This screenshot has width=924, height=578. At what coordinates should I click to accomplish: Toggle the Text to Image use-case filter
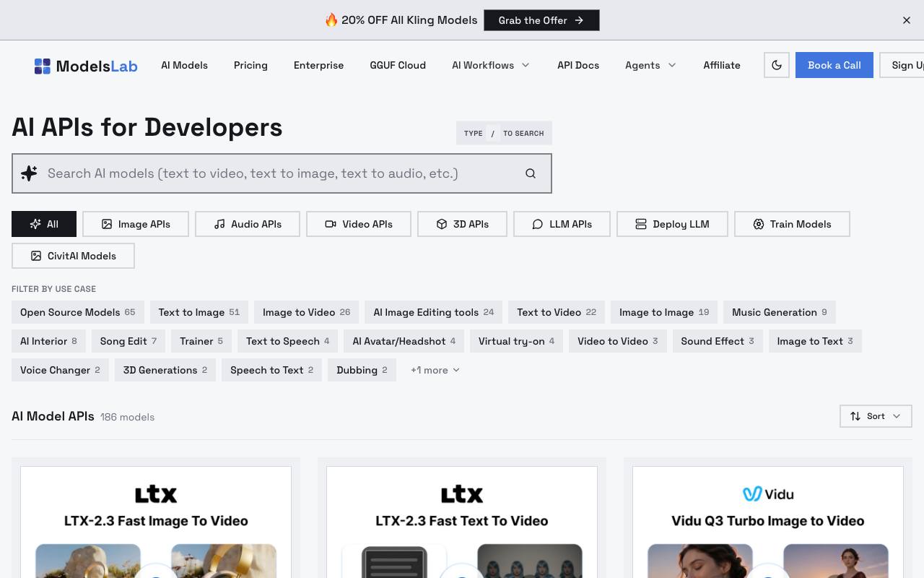point(199,312)
